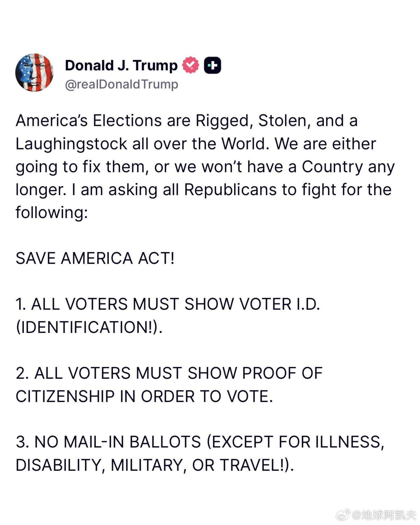The image size is (420, 525).
Task: Click the word "following:" in the post
Action: tap(52, 213)
